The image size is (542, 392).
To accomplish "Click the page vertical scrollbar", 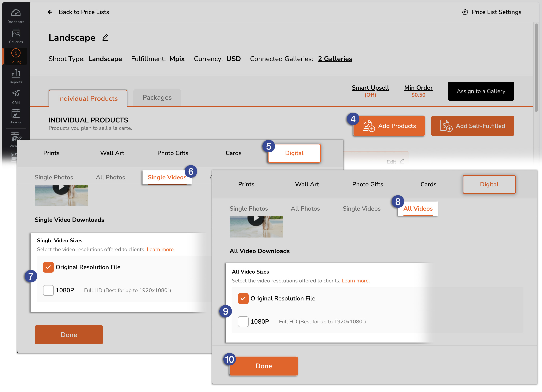I will coord(536,68).
